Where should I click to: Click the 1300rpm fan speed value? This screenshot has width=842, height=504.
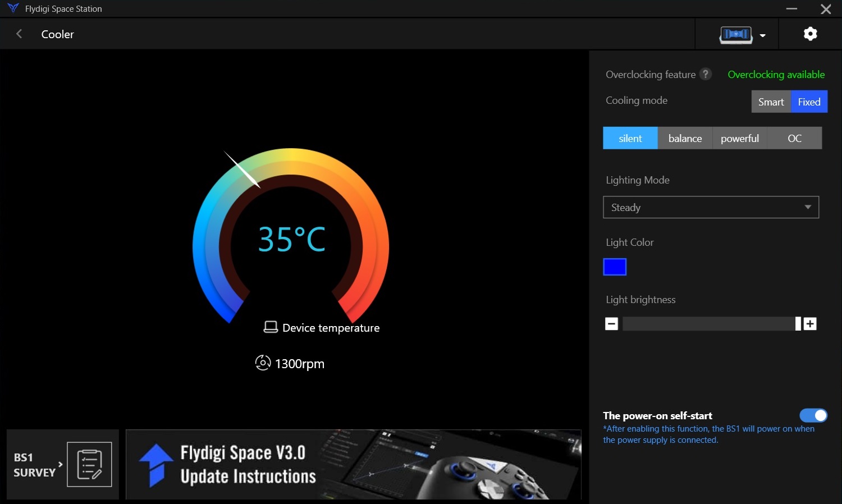click(x=300, y=364)
